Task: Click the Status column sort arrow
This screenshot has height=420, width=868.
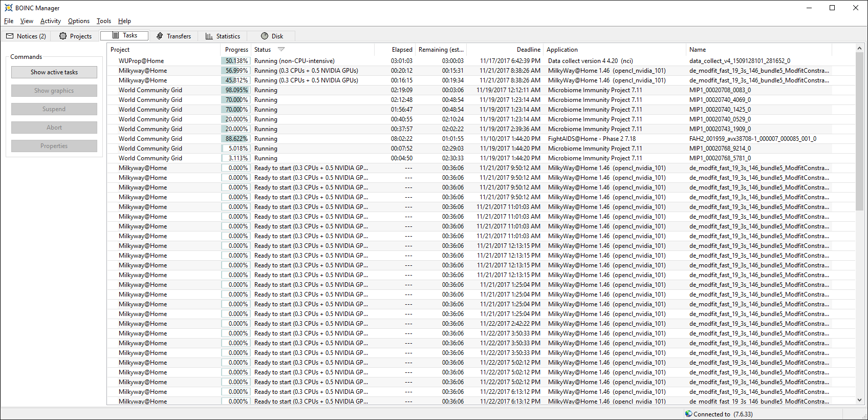Action: coord(281,49)
